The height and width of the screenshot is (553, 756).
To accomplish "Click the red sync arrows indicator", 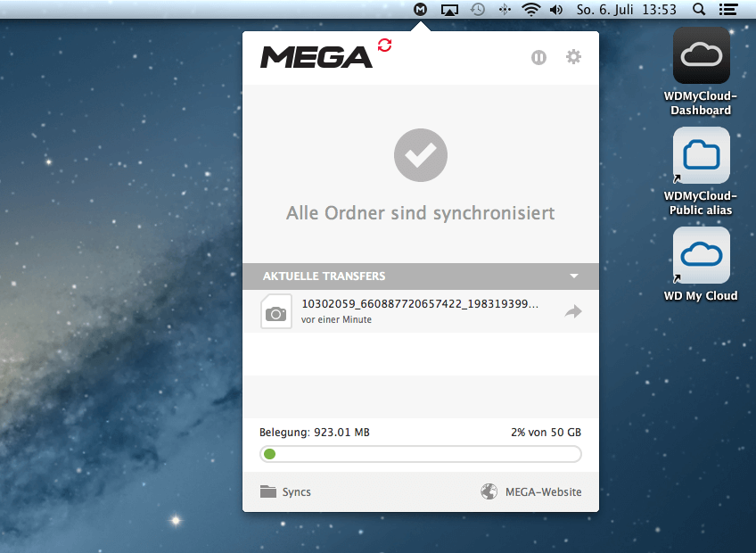I will 384,45.
